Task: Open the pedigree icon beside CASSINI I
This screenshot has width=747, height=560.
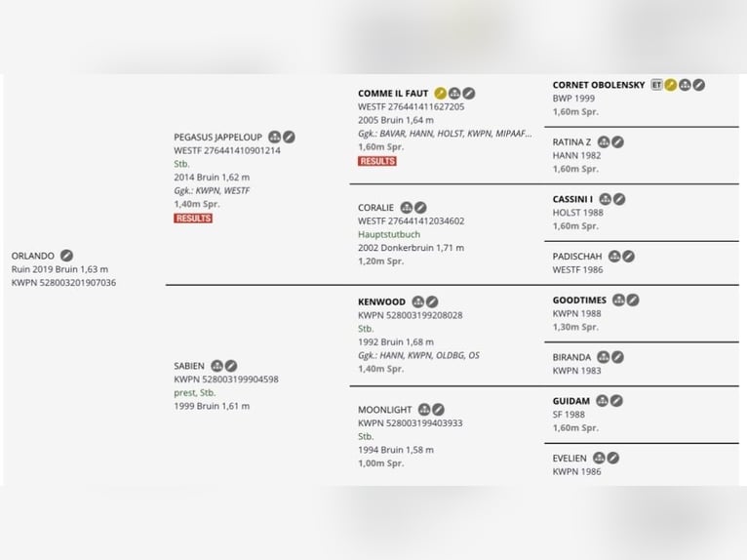Action: pos(605,199)
